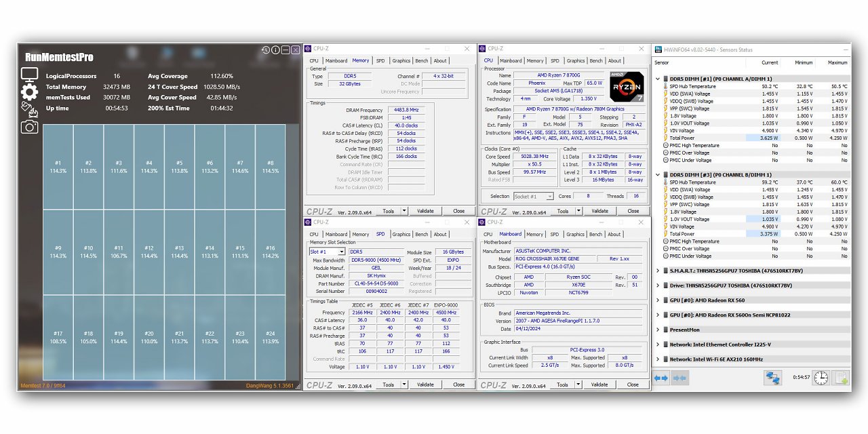Open Graphics tab in CPU-Z Memory window
The height and width of the screenshot is (434, 868).
point(401,60)
